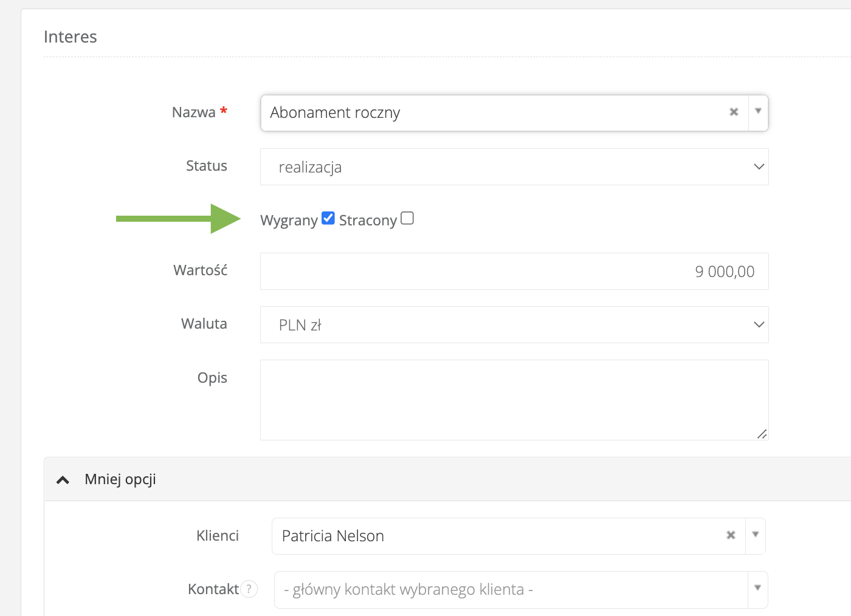The height and width of the screenshot is (616, 851).
Task: Uncheck the Wygrany checkbox
Action: click(x=328, y=218)
